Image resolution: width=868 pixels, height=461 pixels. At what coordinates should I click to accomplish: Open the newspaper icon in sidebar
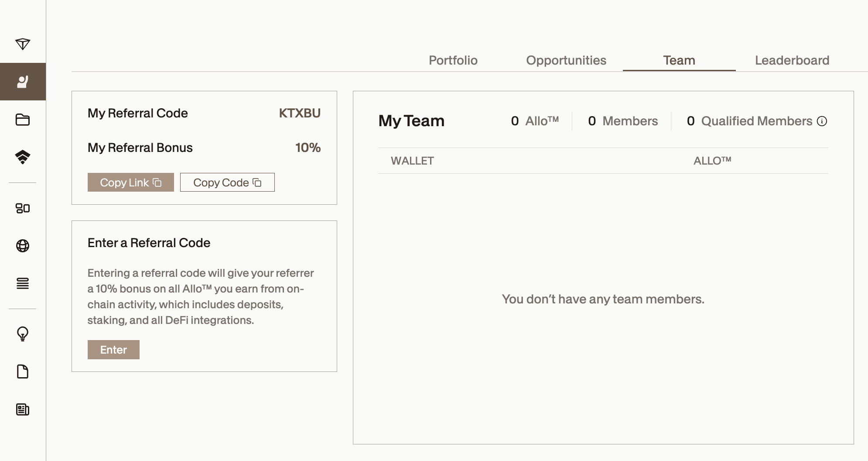click(23, 409)
